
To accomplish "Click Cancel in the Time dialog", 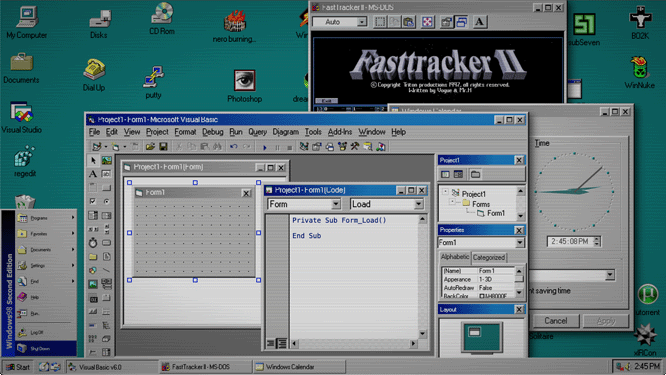I will click(556, 321).
